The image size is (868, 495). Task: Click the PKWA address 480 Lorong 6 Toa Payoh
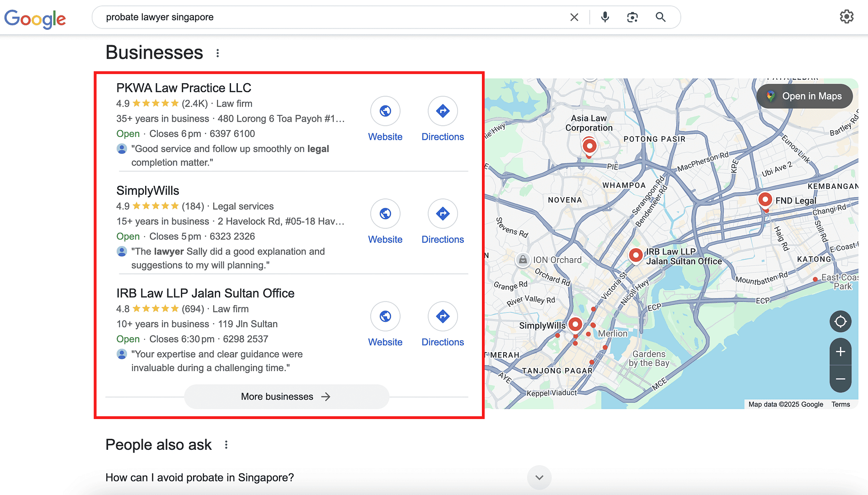[281, 119]
